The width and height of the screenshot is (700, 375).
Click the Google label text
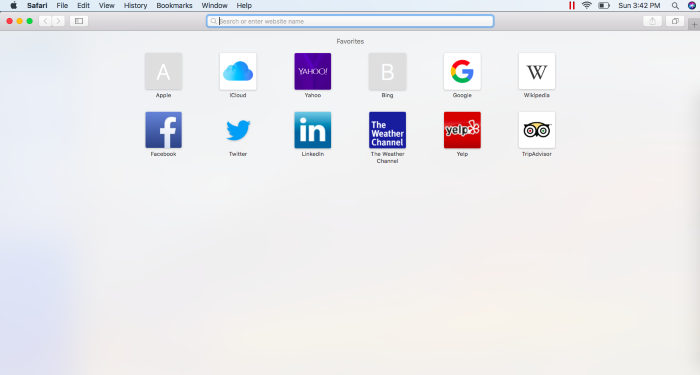pyautogui.click(x=462, y=95)
